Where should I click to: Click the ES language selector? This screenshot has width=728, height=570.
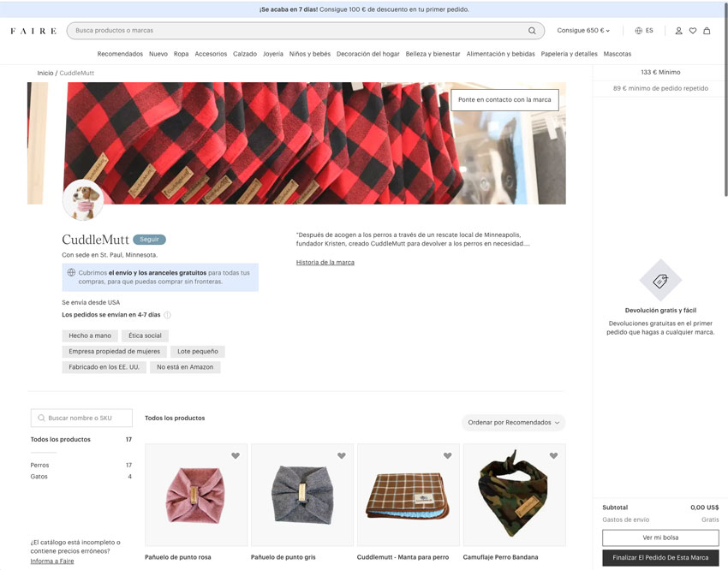coord(649,31)
